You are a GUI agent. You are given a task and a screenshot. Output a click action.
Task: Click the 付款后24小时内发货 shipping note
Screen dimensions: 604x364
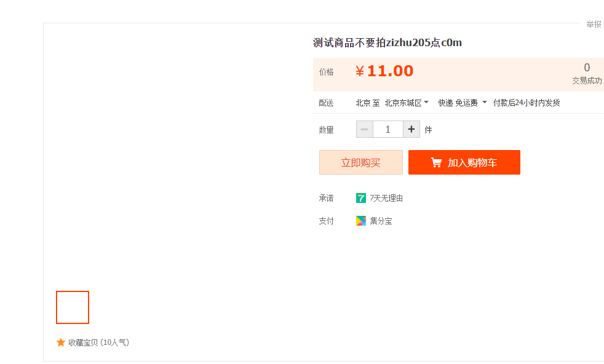527,103
